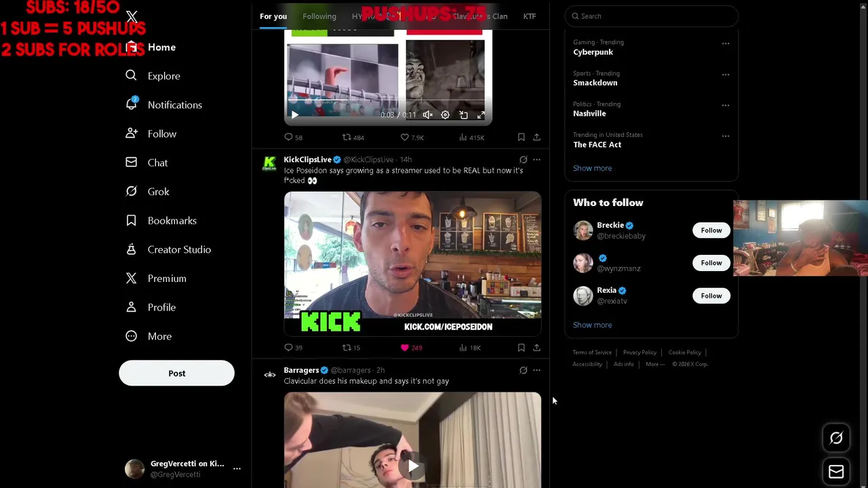Open more options for Cyberpunk trend

[726, 43]
